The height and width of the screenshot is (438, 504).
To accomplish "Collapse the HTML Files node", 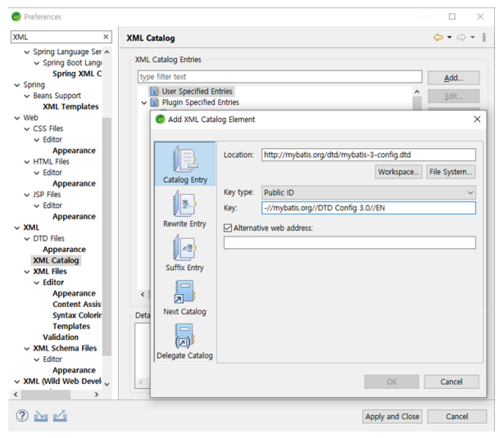I will 27,162.
